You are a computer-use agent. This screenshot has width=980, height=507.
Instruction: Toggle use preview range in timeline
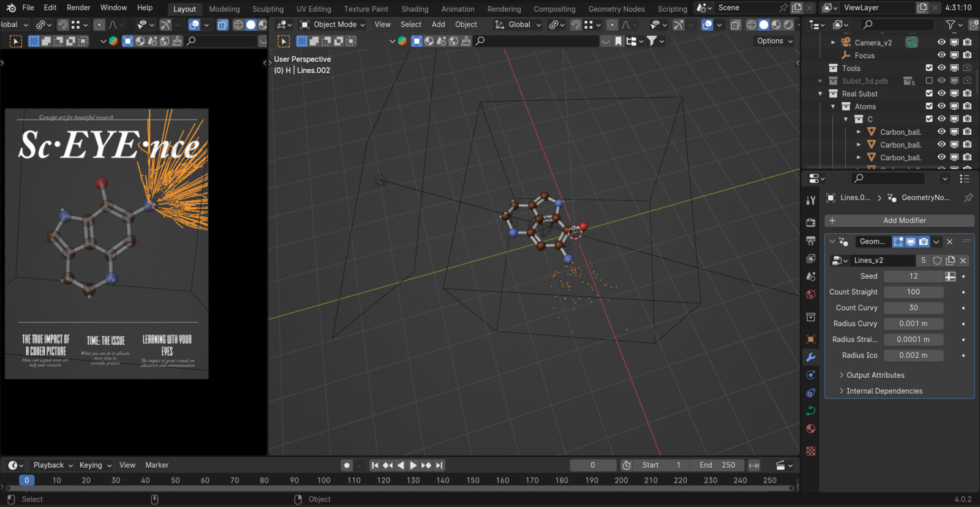(x=627, y=465)
